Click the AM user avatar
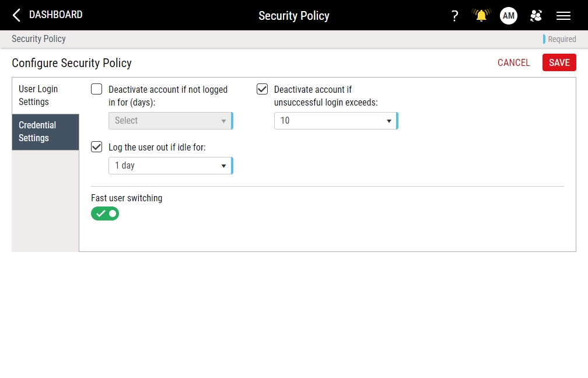The height and width of the screenshot is (378, 588). (x=509, y=16)
